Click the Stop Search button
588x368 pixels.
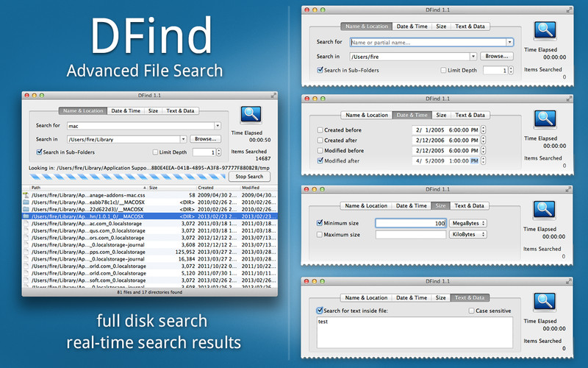249,177
